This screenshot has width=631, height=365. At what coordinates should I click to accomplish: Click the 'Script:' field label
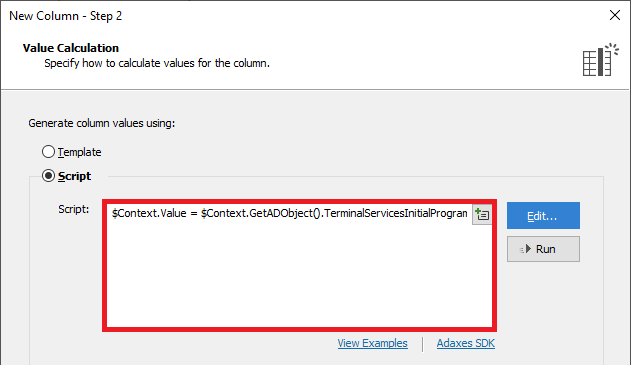(74, 209)
